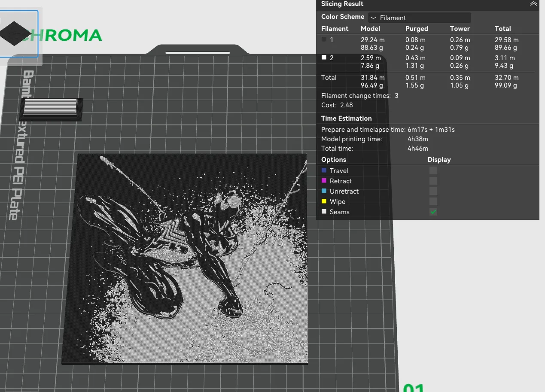Click the Options section header

coord(334,159)
